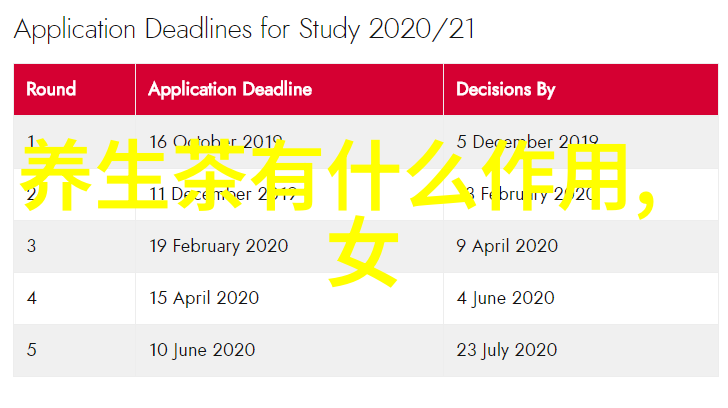
Task: Select the 'Application Deadline' column header
Action: click(x=230, y=89)
